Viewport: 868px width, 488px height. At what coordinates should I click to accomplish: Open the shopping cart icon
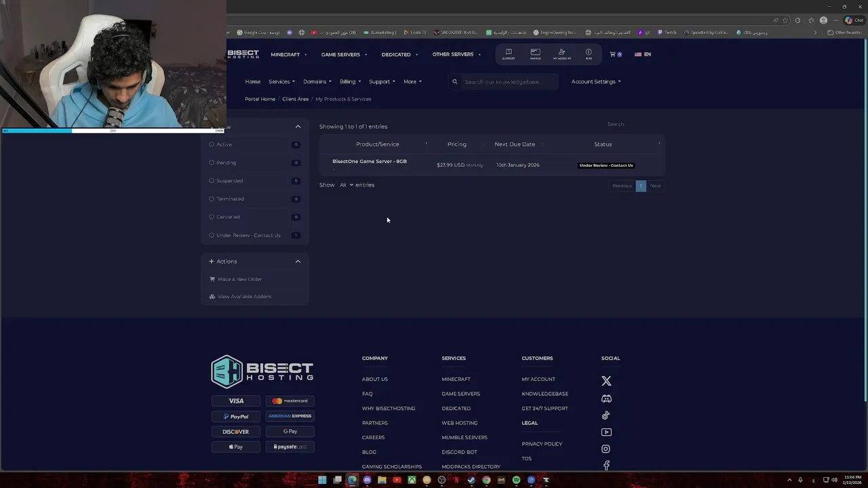click(x=613, y=54)
